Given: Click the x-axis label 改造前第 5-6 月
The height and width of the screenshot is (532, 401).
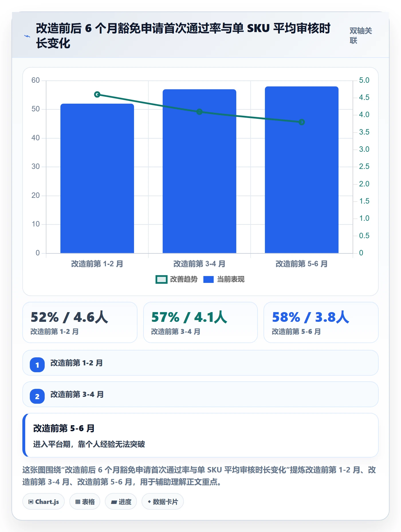Looking at the screenshot, I should [x=302, y=264].
